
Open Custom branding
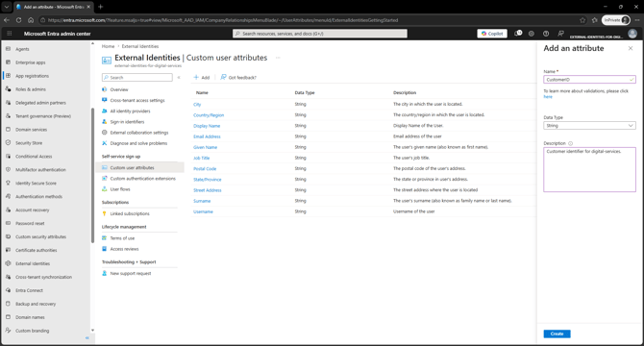pyautogui.click(x=32, y=331)
